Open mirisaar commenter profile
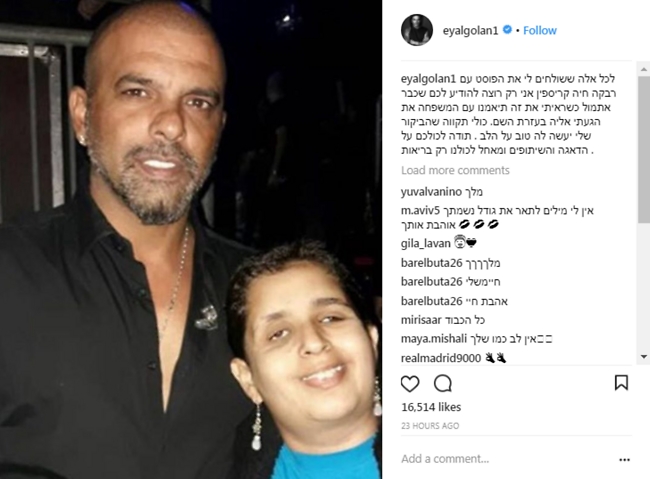This screenshot has height=479, width=650. (421, 320)
